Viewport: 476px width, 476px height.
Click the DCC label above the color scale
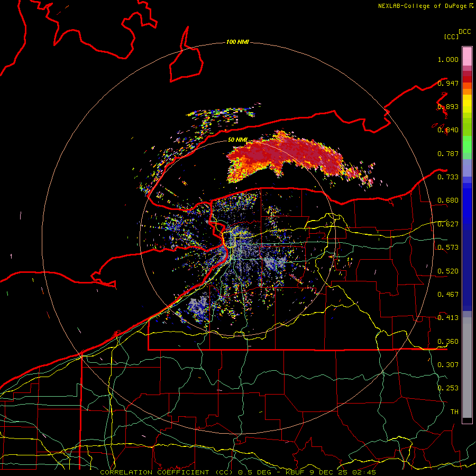[465, 32]
